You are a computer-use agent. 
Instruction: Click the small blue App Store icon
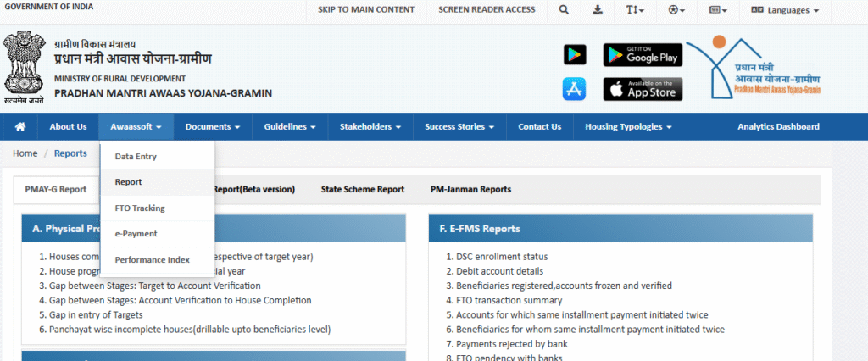(x=574, y=89)
